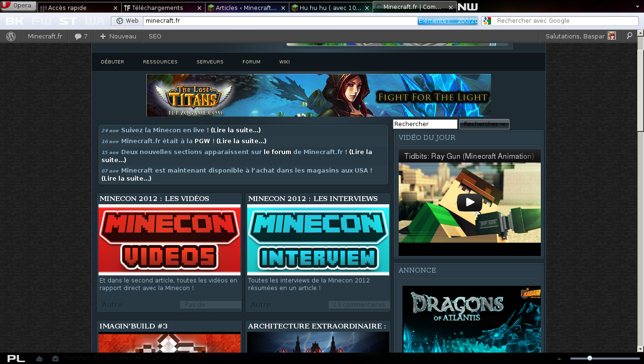Viewport: 644px width, 364px height.
Task: Click the scrollbar up arrow
Action: [x=640, y=34]
